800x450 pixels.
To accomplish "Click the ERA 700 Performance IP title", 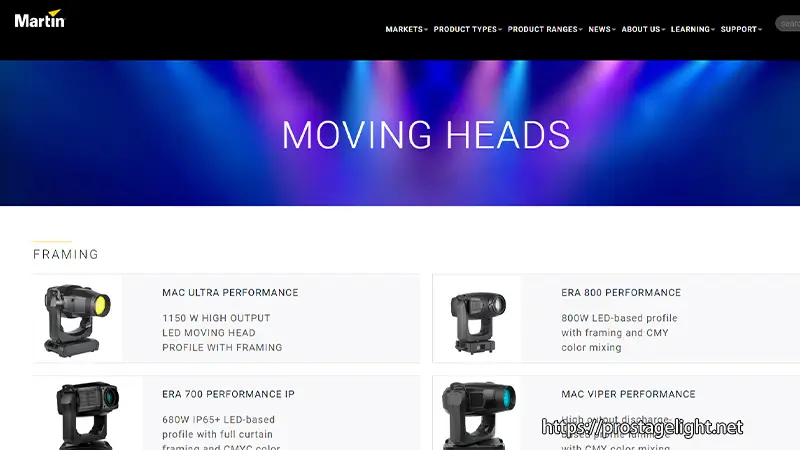I will 228,394.
